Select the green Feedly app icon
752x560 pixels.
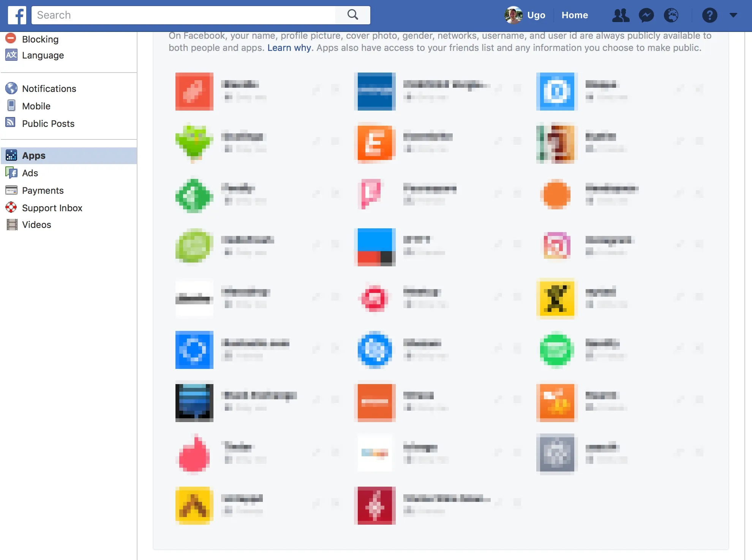[194, 196]
